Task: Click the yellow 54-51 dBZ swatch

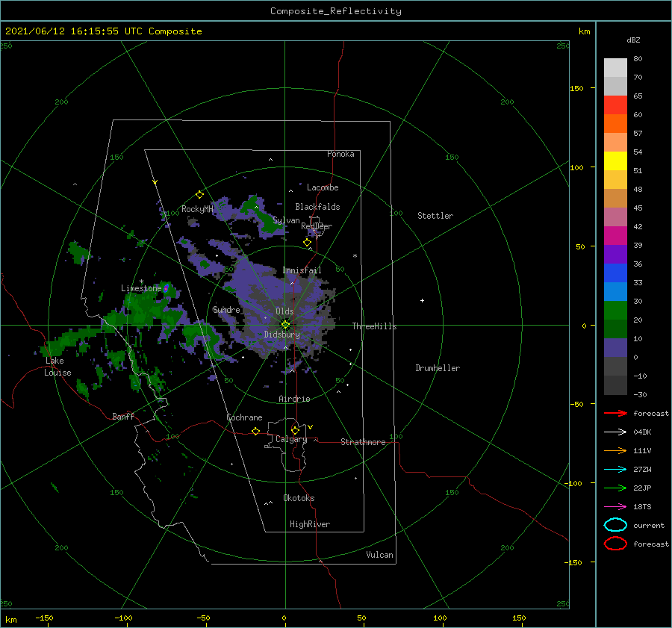Action: (615, 161)
